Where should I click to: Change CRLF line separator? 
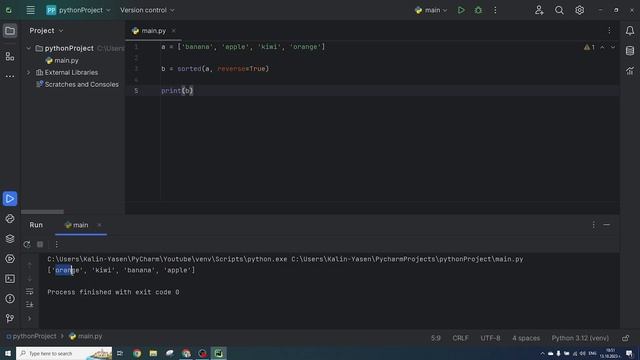tap(460, 338)
